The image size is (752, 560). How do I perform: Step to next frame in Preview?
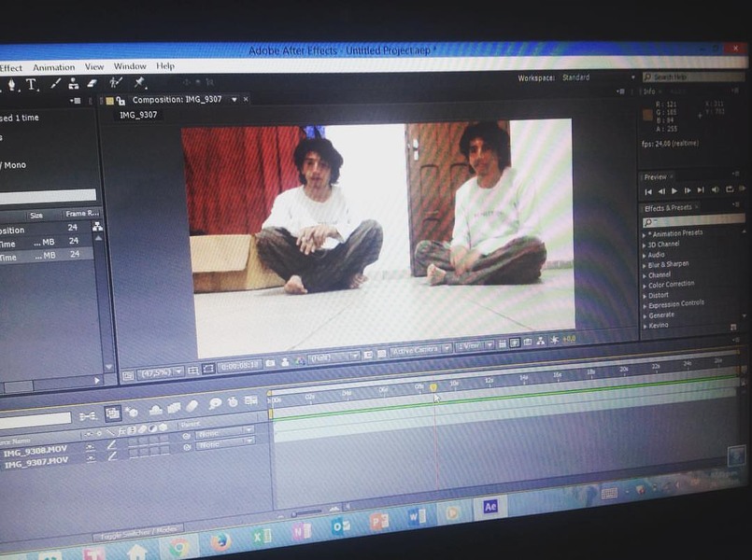[x=688, y=190]
